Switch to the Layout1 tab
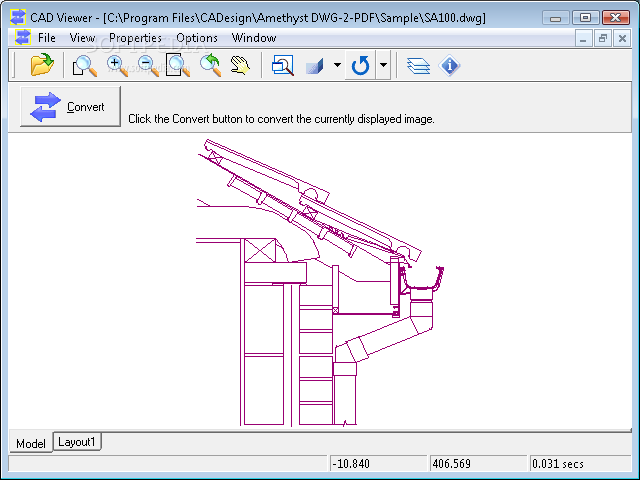This screenshot has width=640, height=480. [x=77, y=442]
